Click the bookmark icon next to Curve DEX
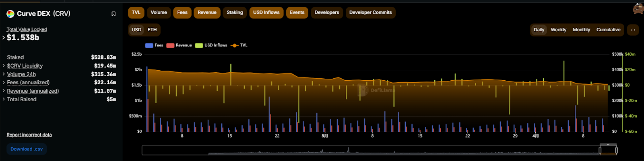The width and height of the screenshot is (644, 161). click(x=114, y=14)
